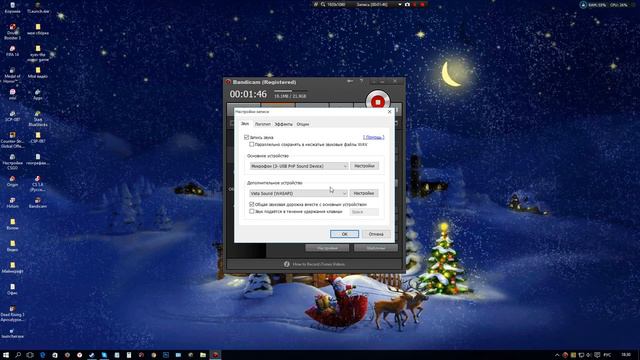Open the Dead Rising 3 Apocalypse desktop icon
This screenshot has width=640, height=360.
(12, 313)
